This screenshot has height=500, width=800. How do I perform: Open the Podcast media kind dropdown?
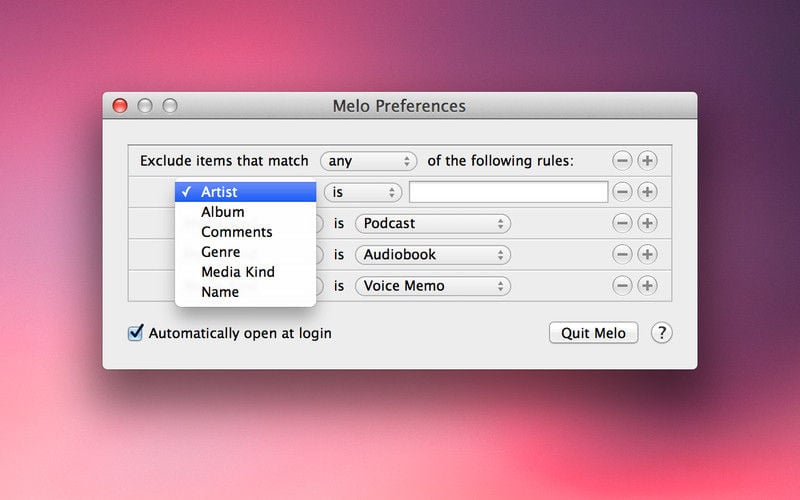coord(433,223)
